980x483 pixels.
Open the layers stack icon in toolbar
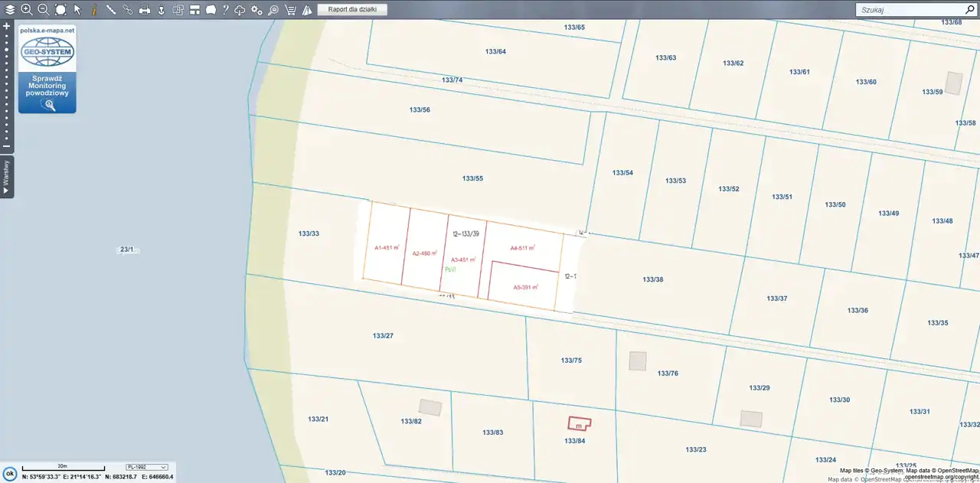[x=10, y=10]
